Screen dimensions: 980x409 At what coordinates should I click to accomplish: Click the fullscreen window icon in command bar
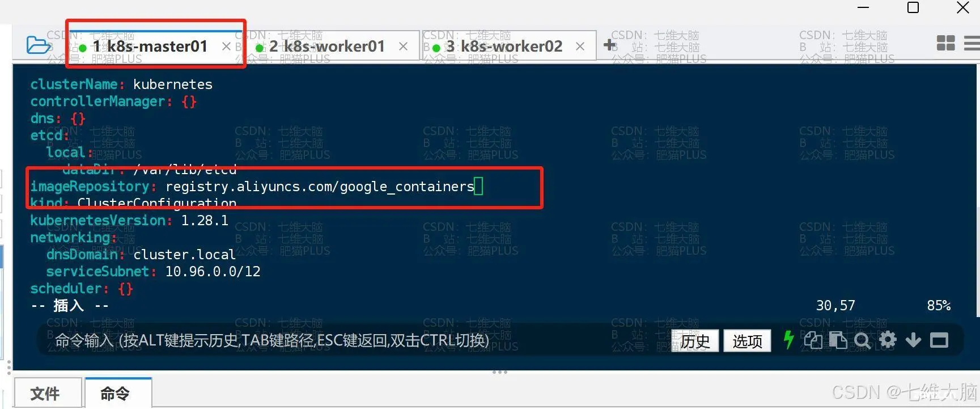click(x=939, y=340)
